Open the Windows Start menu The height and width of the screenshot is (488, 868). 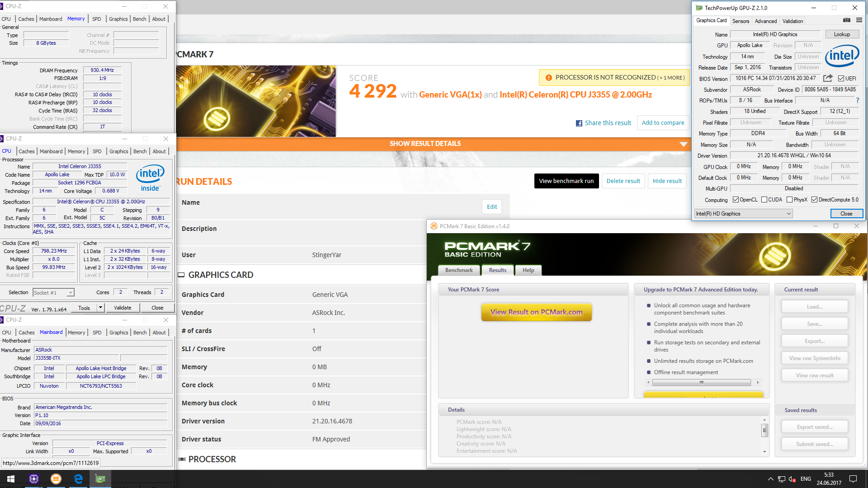point(11,479)
